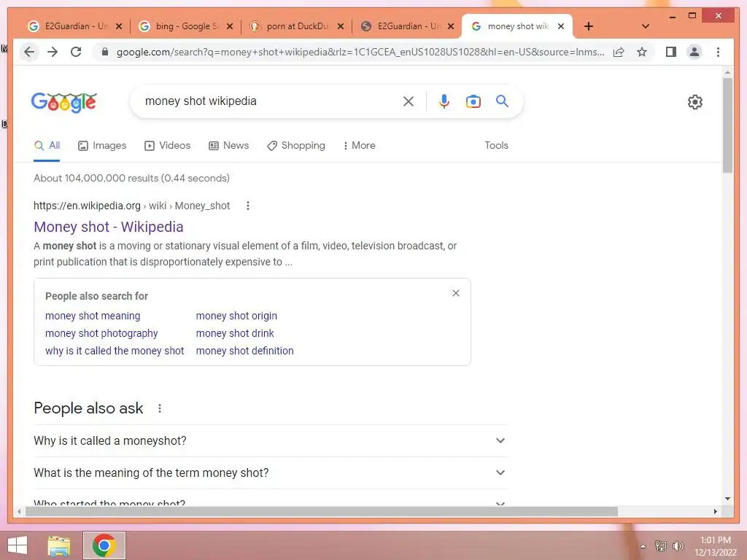Switch to Shopping results
The width and height of the screenshot is (747, 560).
coord(296,146)
